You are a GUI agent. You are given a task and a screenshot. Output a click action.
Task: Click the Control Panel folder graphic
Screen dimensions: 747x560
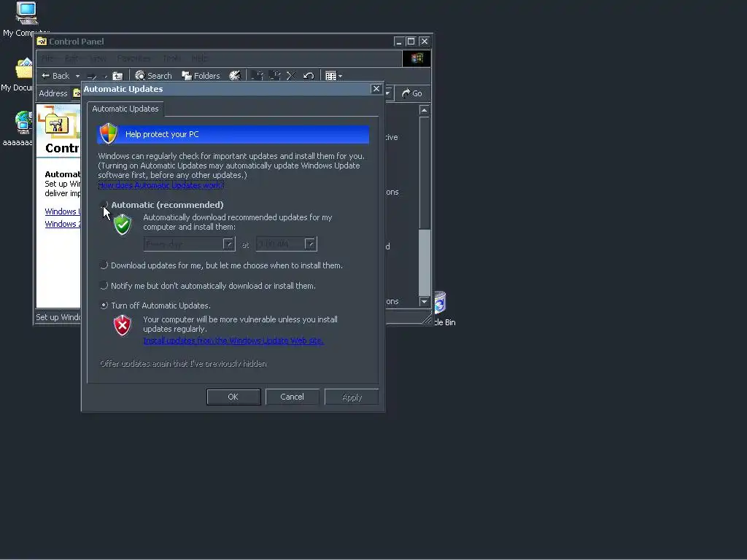tap(57, 122)
